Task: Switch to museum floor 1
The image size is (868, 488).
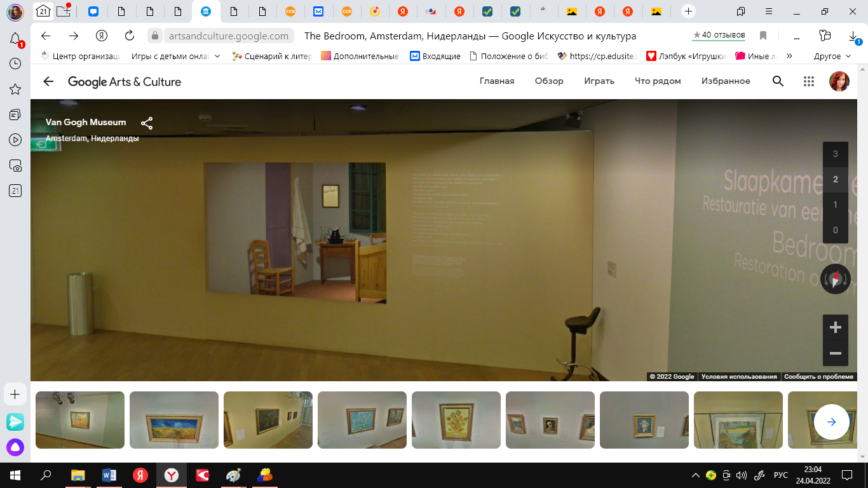Action: [x=836, y=205]
